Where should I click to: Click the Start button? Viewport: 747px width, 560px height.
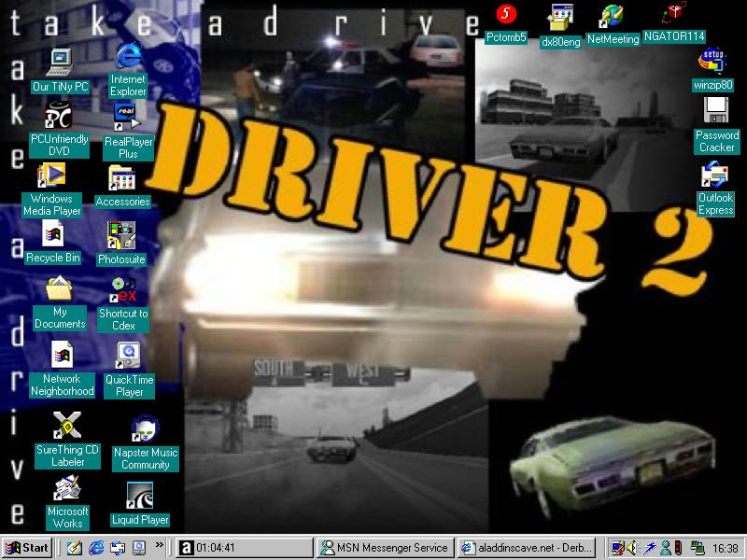pos(27,548)
